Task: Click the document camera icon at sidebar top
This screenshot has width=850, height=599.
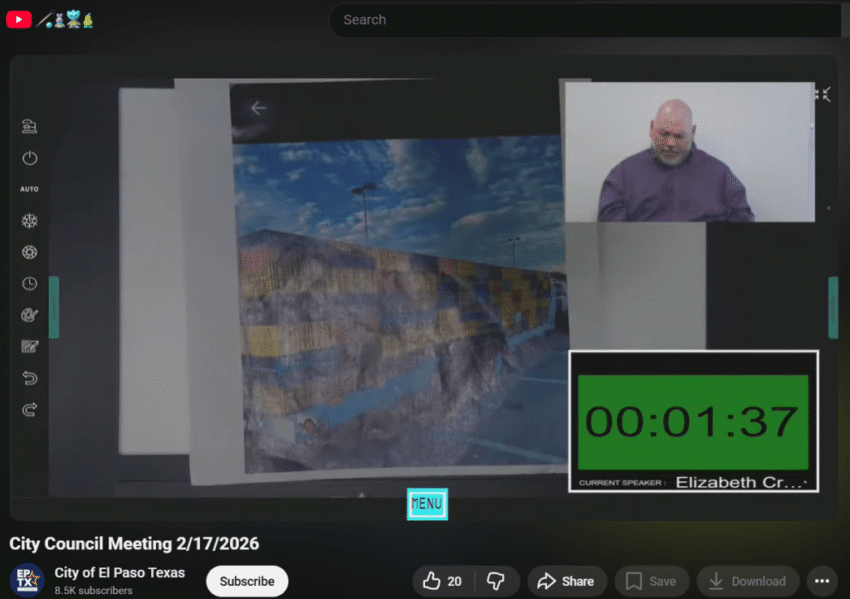Action: coord(29,126)
